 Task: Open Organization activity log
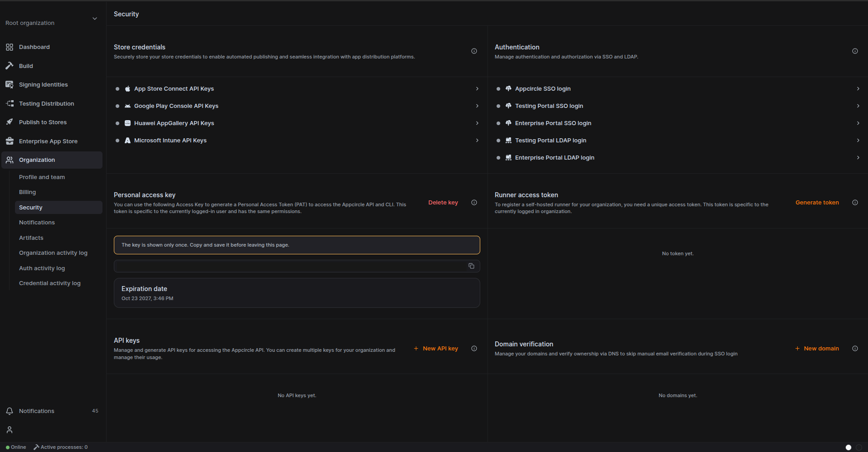53,253
